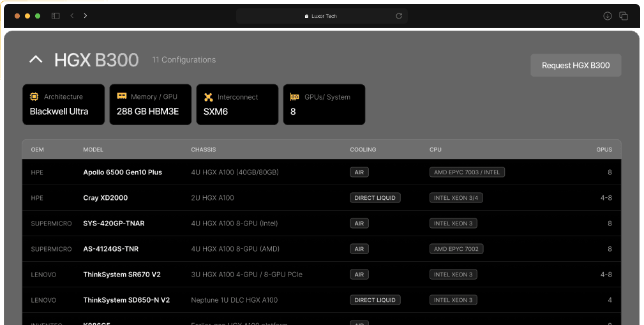Select the SYS-420GP-TNAR model
The height and width of the screenshot is (325, 644).
[114, 223]
